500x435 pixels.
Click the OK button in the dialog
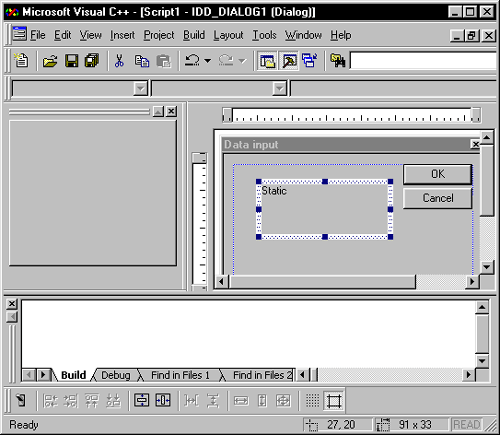pos(438,174)
